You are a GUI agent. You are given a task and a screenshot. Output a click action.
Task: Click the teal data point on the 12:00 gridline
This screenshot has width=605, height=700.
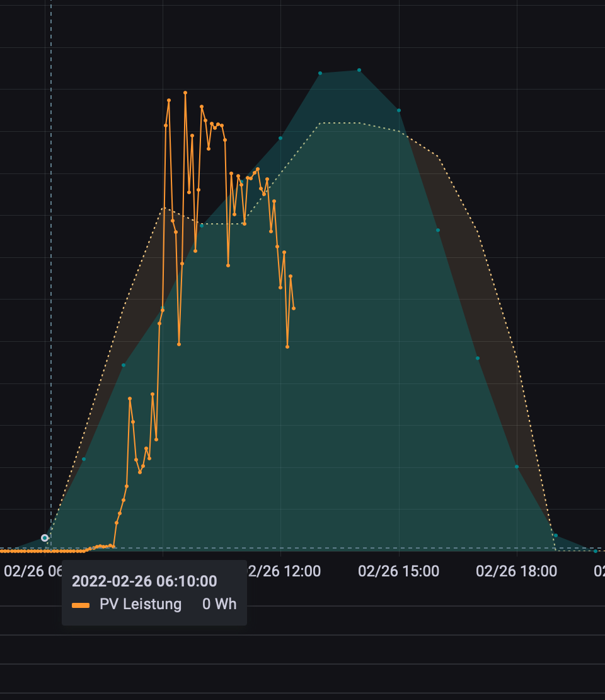[x=280, y=138]
